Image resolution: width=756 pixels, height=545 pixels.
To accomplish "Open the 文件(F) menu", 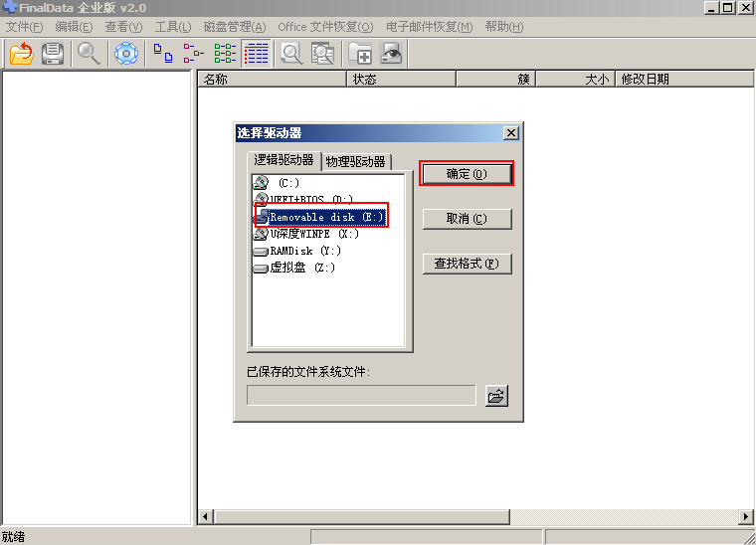I will [x=24, y=27].
